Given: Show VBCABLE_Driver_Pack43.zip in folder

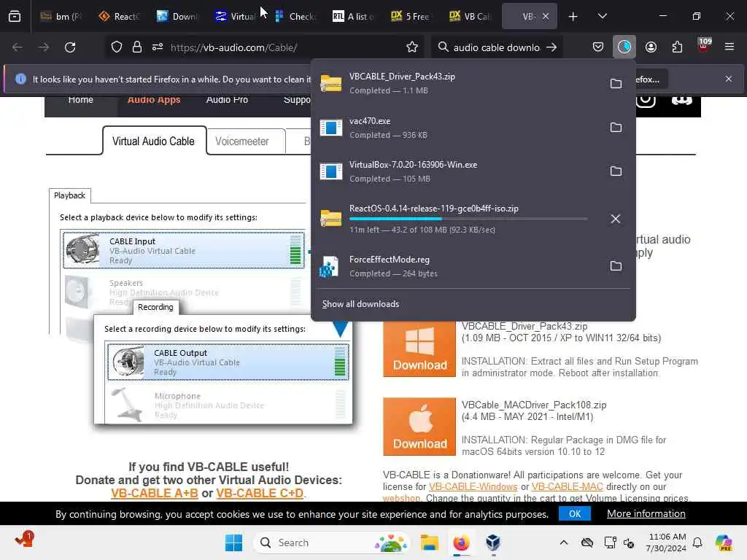Looking at the screenshot, I should click(x=616, y=84).
